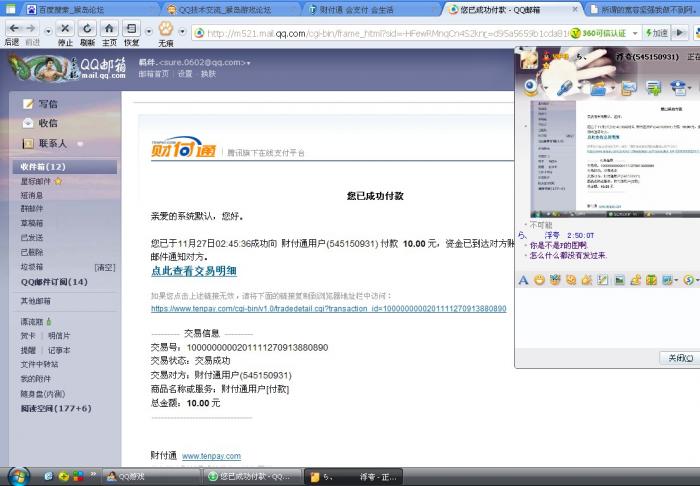Open the smiley emoticon picker in QQ chat
The image size is (700, 486).
point(539,280)
